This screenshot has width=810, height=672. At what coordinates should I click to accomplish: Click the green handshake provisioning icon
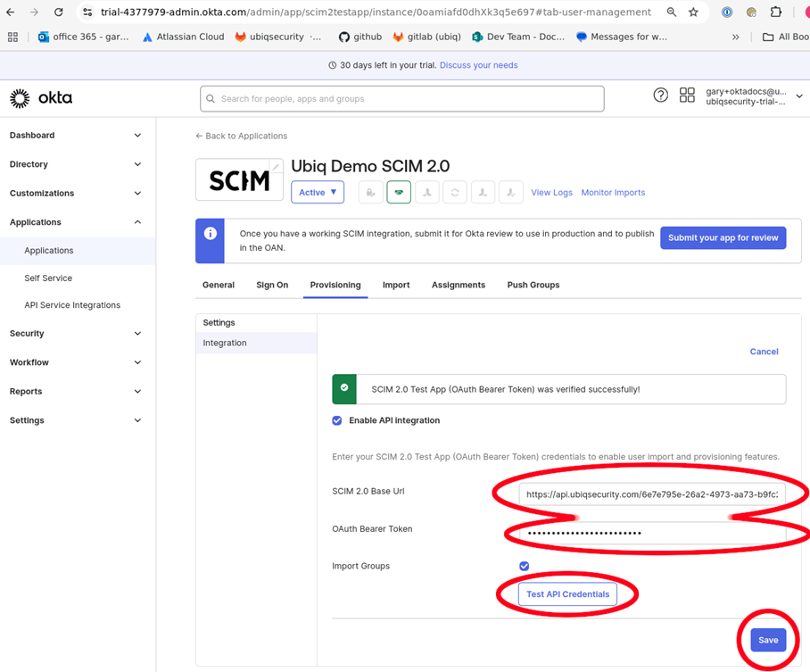[x=399, y=192]
